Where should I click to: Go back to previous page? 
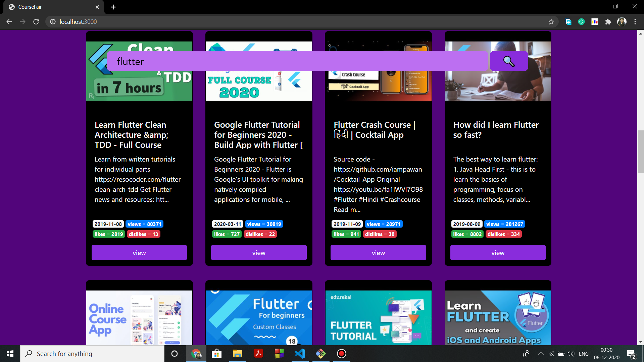coord(9,21)
